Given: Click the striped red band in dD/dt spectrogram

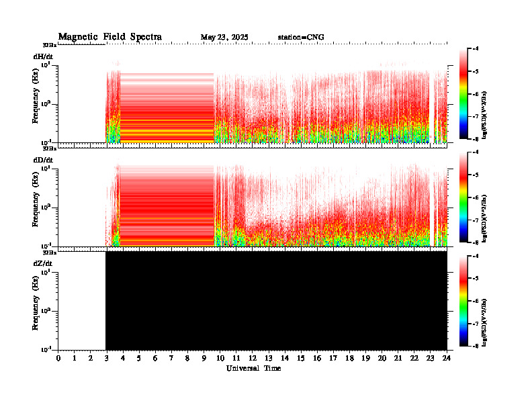Looking at the screenshot, I should (x=167, y=206).
